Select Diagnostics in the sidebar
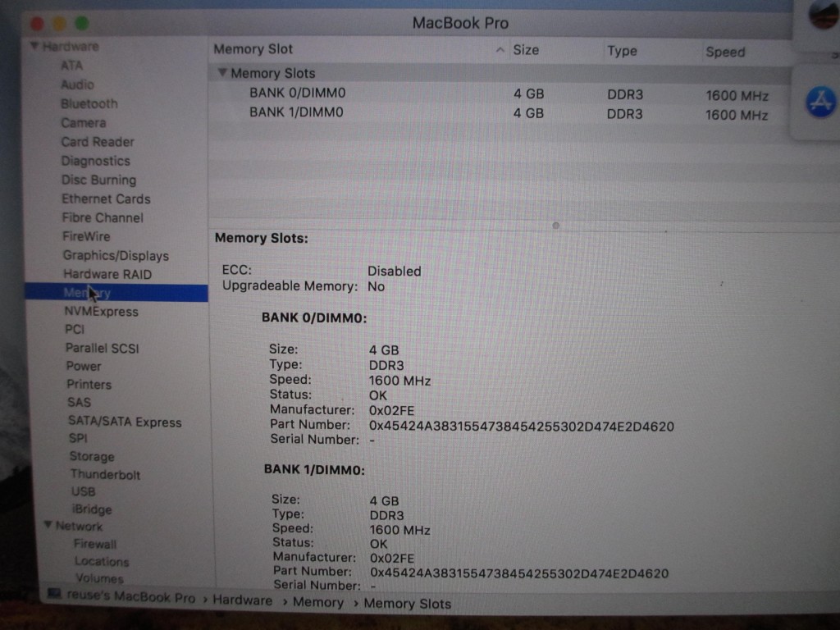The height and width of the screenshot is (630, 840). [x=95, y=161]
